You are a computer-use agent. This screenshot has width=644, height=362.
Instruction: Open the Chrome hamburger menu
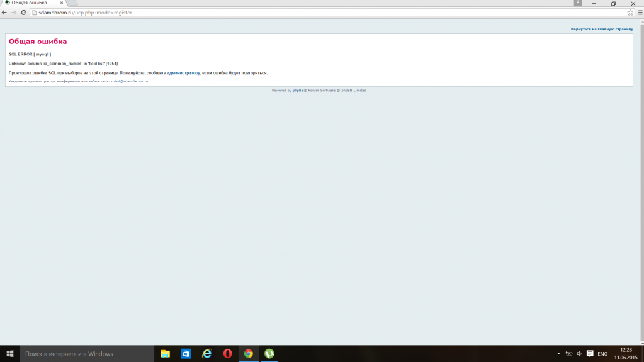pyautogui.click(x=639, y=13)
